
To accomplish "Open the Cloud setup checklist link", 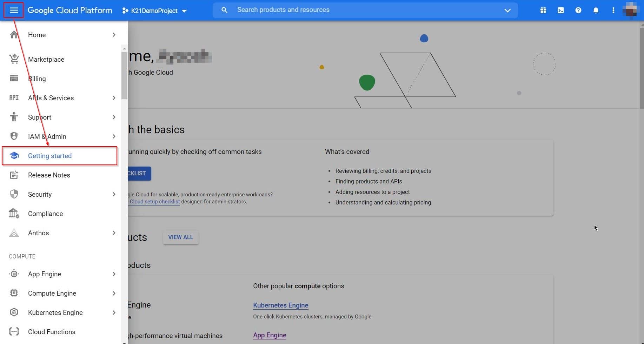I will 154,202.
